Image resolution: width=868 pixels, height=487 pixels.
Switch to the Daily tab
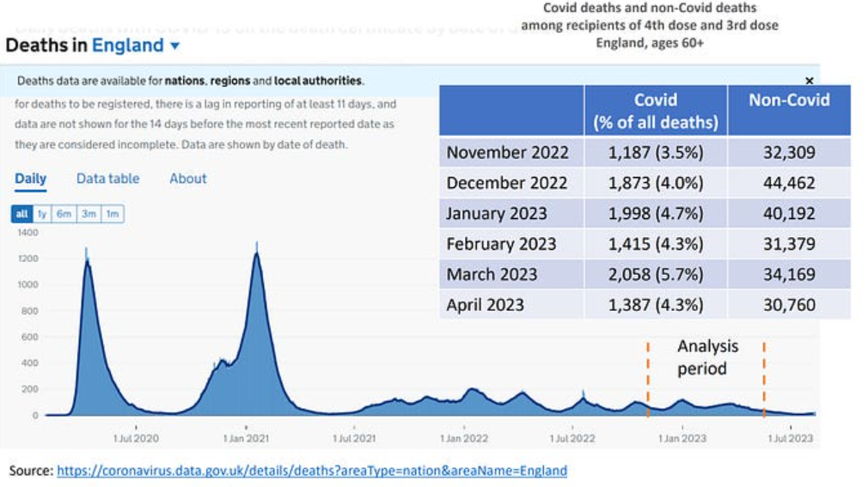click(31, 179)
